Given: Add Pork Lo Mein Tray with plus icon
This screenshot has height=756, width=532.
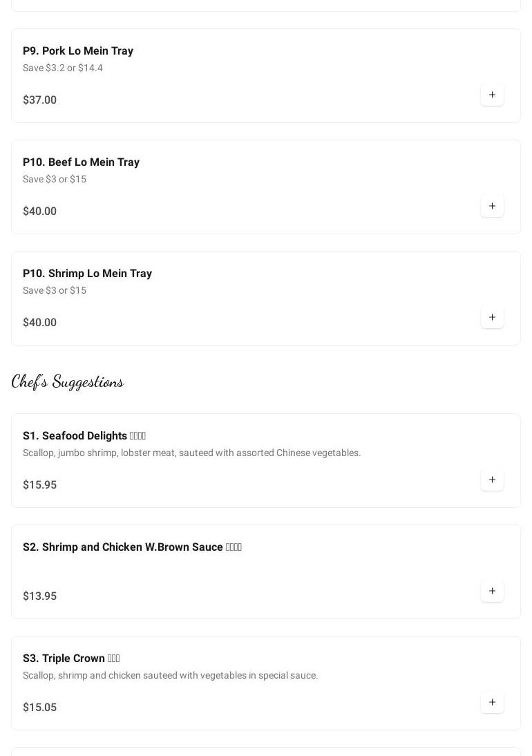Looking at the screenshot, I should (492, 95).
